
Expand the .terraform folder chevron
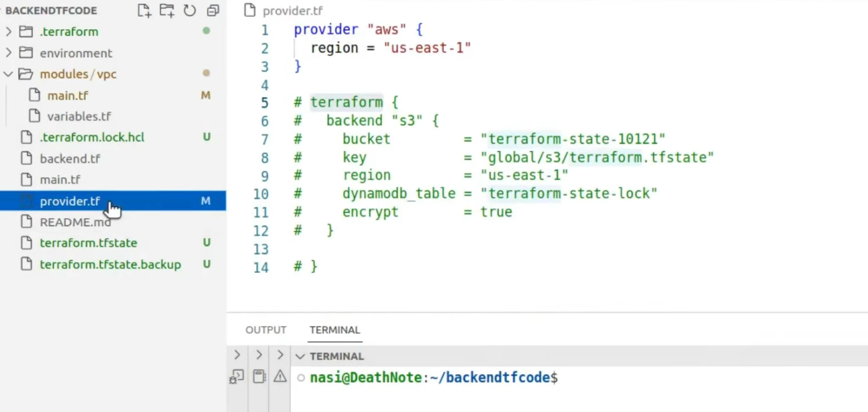[x=9, y=32]
